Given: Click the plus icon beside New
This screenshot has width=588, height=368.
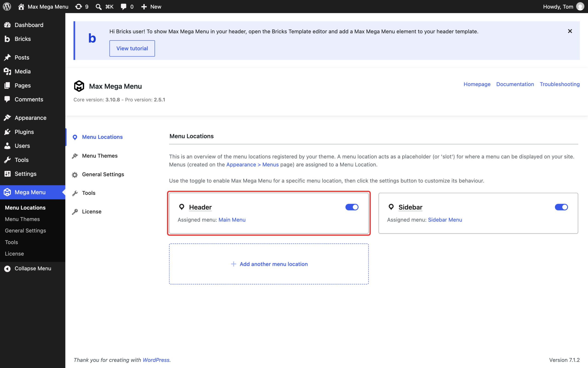Looking at the screenshot, I should [144, 7].
